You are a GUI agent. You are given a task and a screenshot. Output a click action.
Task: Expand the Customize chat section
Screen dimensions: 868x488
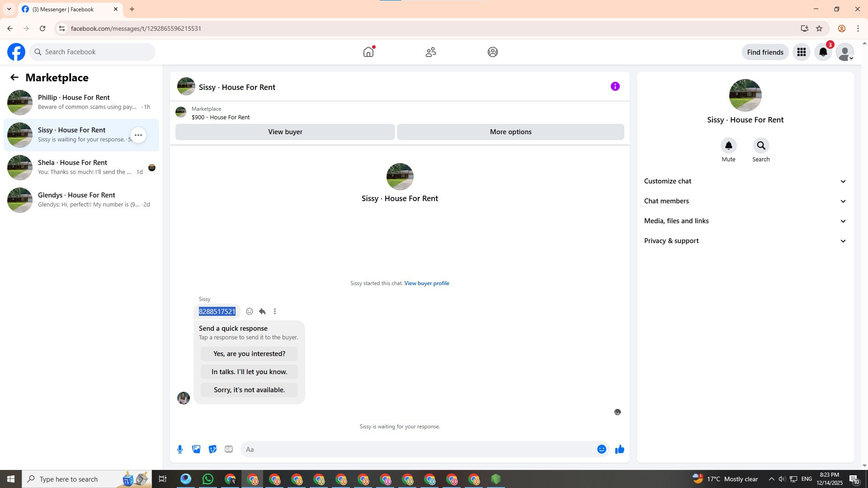point(745,181)
